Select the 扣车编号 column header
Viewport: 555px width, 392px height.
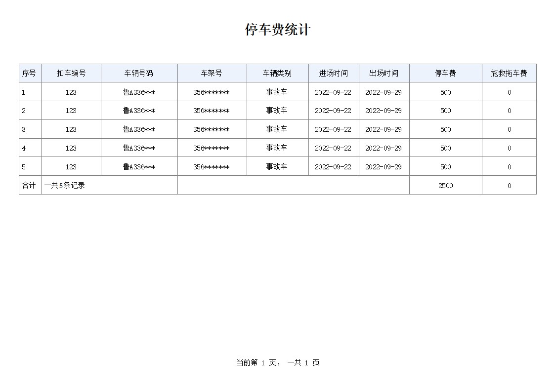pyautogui.click(x=71, y=73)
